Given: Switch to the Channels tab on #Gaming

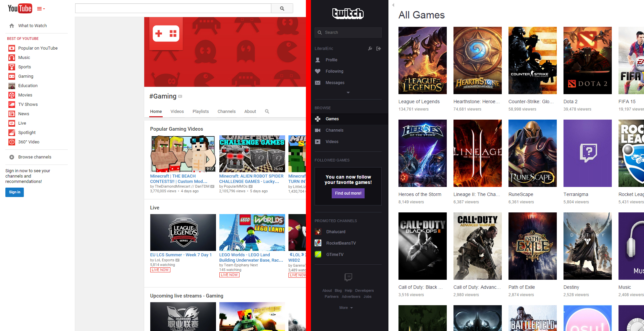Looking at the screenshot, I should pos(227,112).
